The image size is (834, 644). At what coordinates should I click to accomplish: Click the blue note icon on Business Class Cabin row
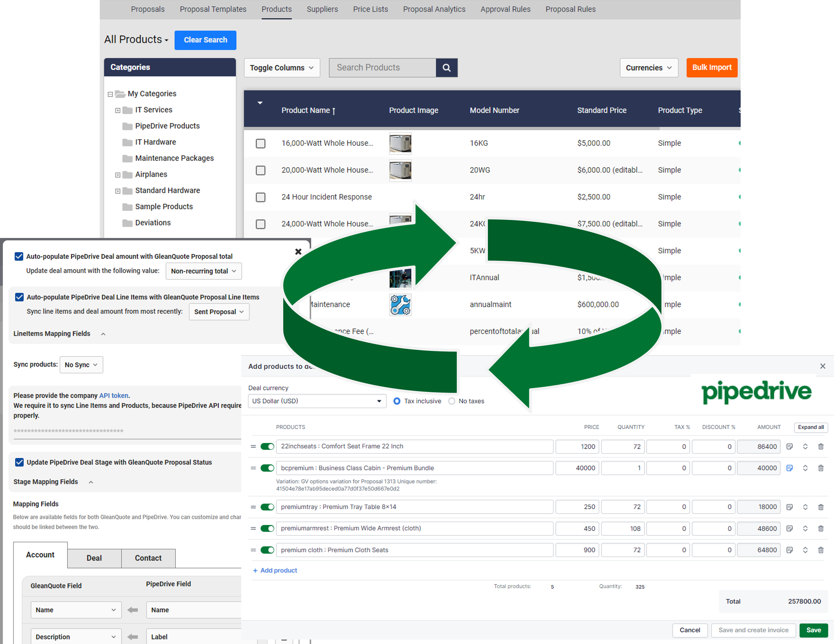point(789,468)
